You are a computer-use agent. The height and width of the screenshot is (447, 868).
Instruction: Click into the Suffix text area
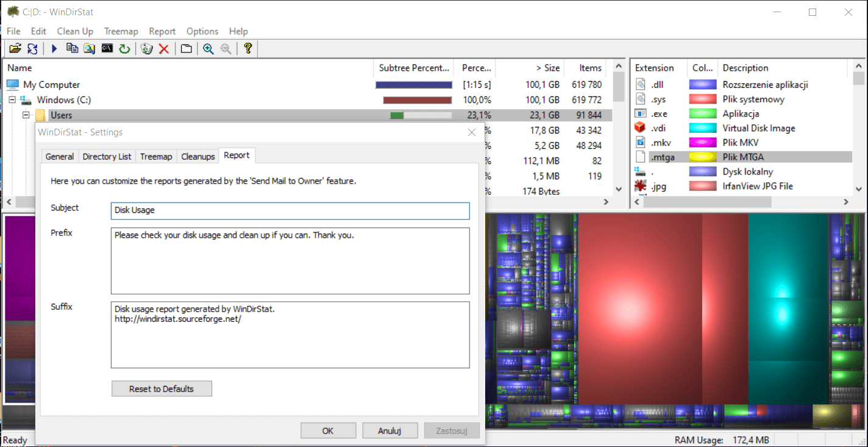coord(290,335)
